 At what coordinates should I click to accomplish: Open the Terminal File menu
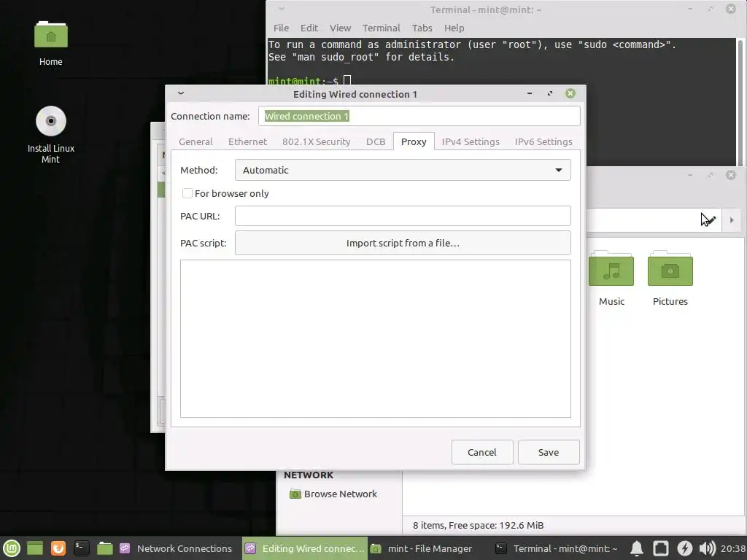point(281,28)
